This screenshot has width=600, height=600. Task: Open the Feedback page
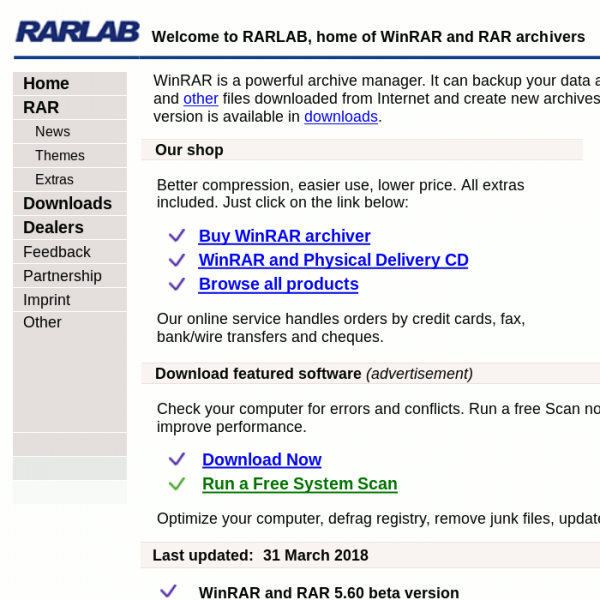(57, 252)
